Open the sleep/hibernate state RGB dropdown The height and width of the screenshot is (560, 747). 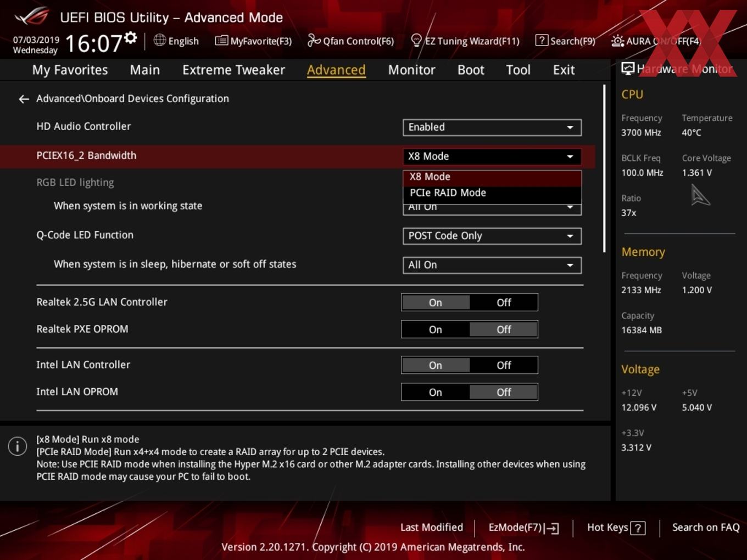[492, 265]
